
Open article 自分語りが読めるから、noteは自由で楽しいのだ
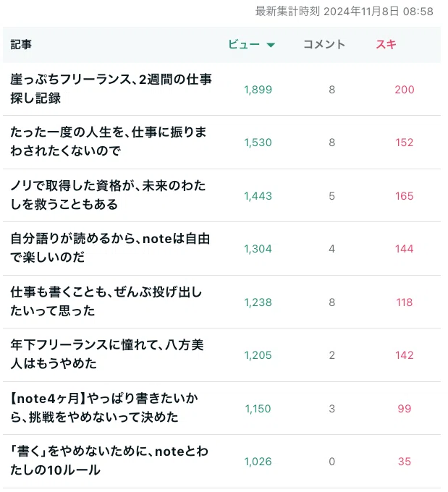pyautogui.click(x=111, y=249)
